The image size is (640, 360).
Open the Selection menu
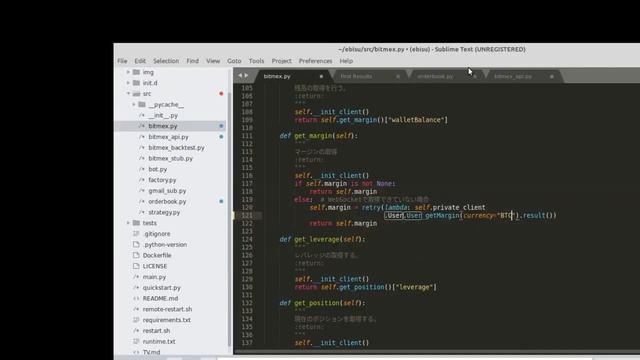pyautogui.click(x=166, y=61)
